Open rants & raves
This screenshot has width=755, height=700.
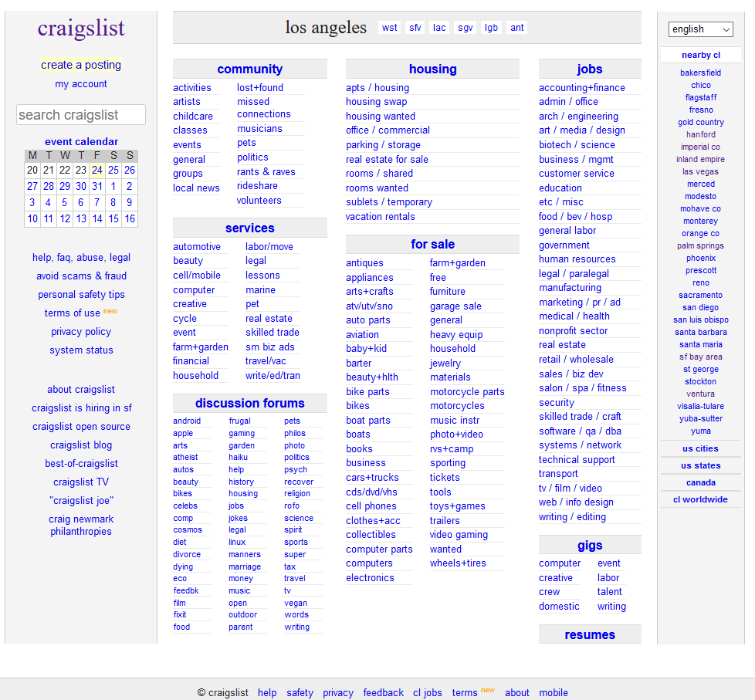(x=266, y=172)
